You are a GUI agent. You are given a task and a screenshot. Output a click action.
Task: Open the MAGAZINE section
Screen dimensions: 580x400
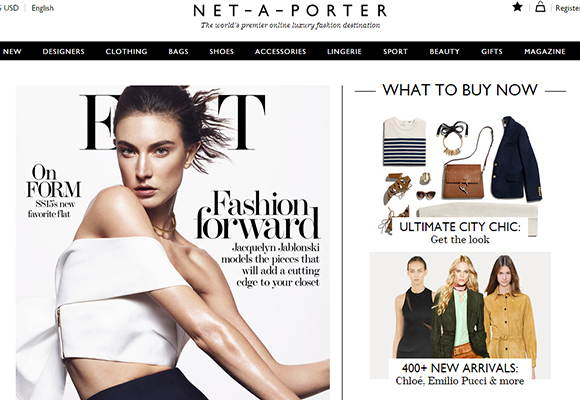545,51
